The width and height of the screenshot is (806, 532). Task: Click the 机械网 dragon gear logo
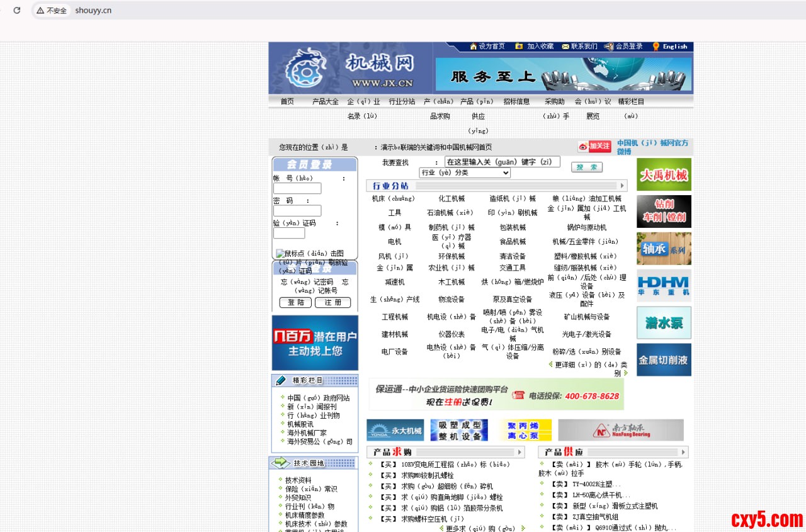[x=305, y=68]
